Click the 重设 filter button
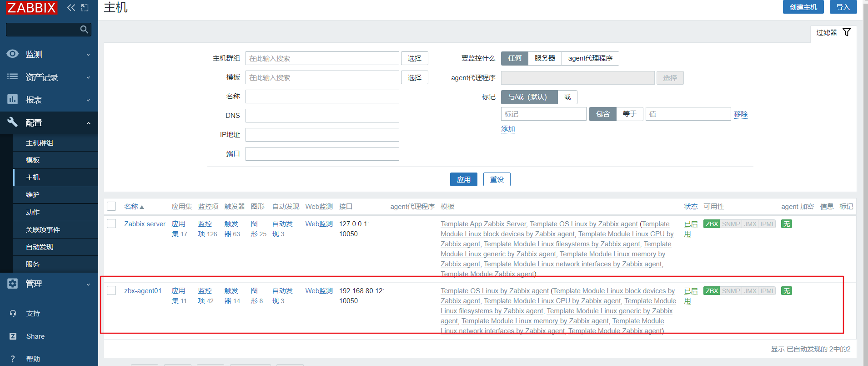 tap(497, 179)
